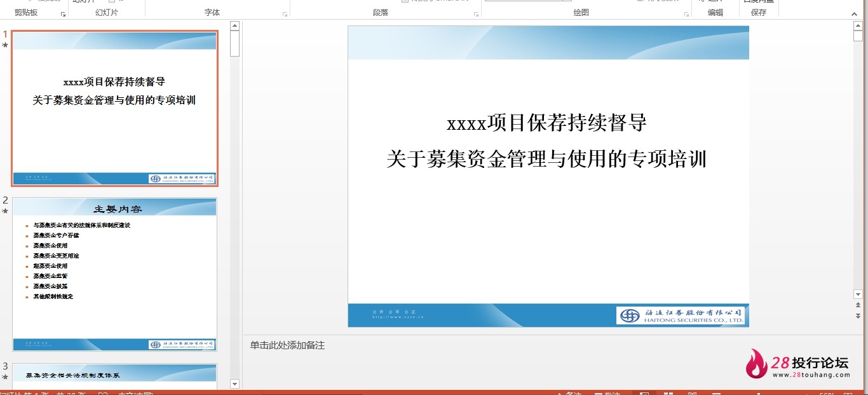The width and height of the screenshot is (868, 395).
Task: Click the thumbnail panel scroll-down arrow
Action: pyautogui.click(x=234, y=384)
